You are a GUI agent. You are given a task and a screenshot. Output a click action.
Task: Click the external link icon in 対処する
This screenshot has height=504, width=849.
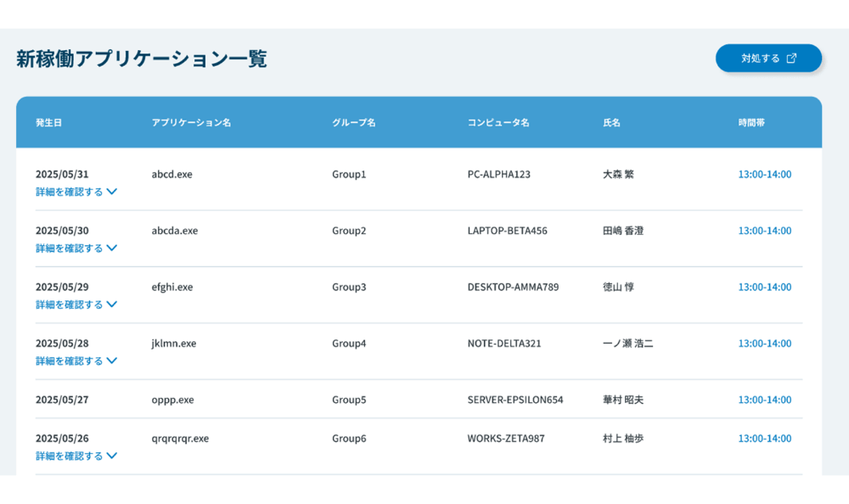click(791, 58)
